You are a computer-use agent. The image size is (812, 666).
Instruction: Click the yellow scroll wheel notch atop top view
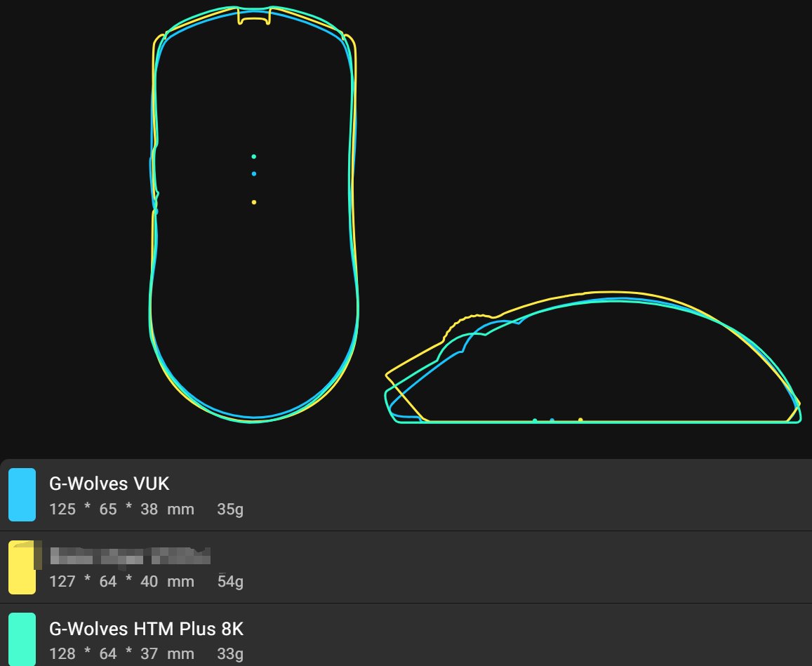pos(254,16)
